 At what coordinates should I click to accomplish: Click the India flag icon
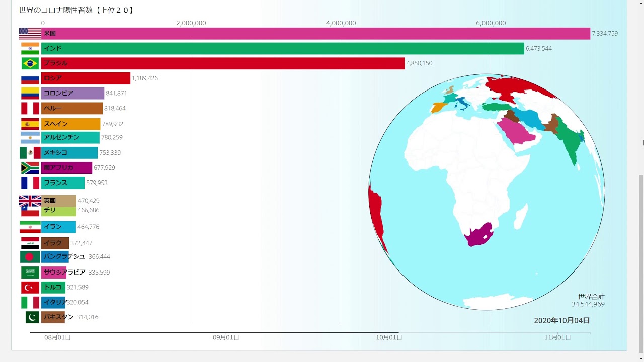[30, 49]
